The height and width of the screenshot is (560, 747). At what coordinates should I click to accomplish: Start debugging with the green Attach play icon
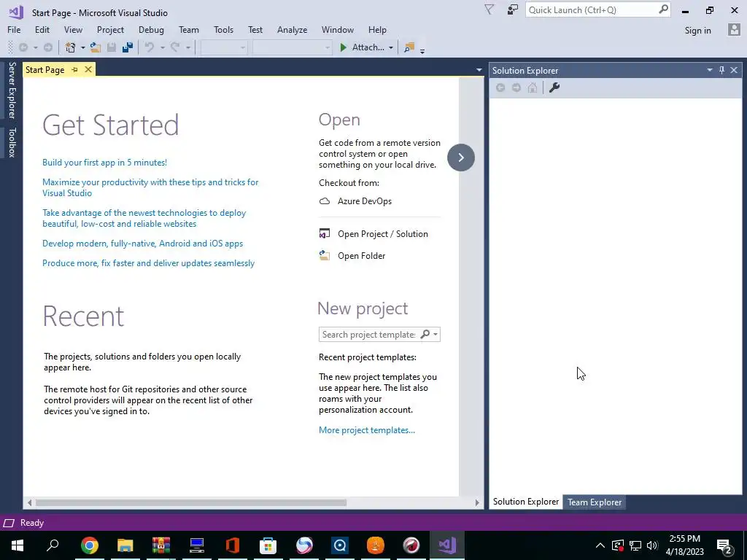[343, 47]
